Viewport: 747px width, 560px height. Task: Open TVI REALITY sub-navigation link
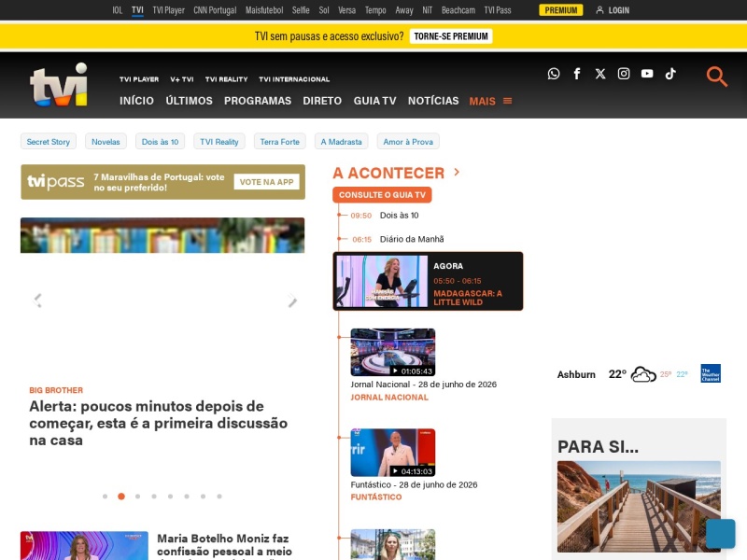(226, 79)
